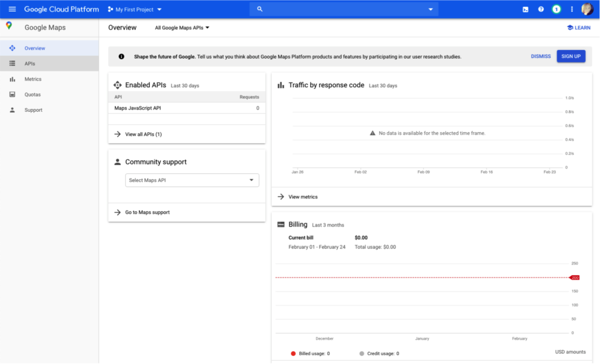The image size is (600, 364).
Task: Click the arrow beside View all APIs
Action: [x=117, y=134]
